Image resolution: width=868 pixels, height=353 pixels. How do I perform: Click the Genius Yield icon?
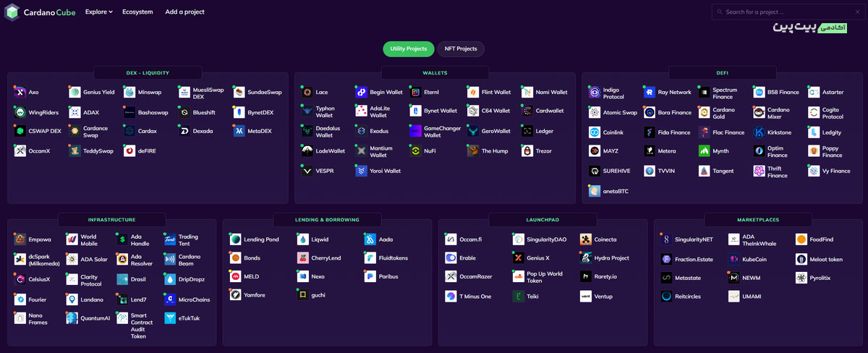[x=75, y=93]
